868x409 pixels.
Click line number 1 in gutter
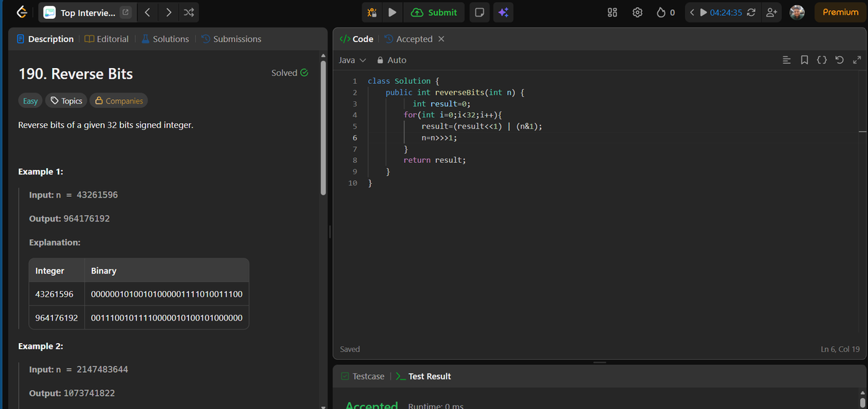pos(354,81)
